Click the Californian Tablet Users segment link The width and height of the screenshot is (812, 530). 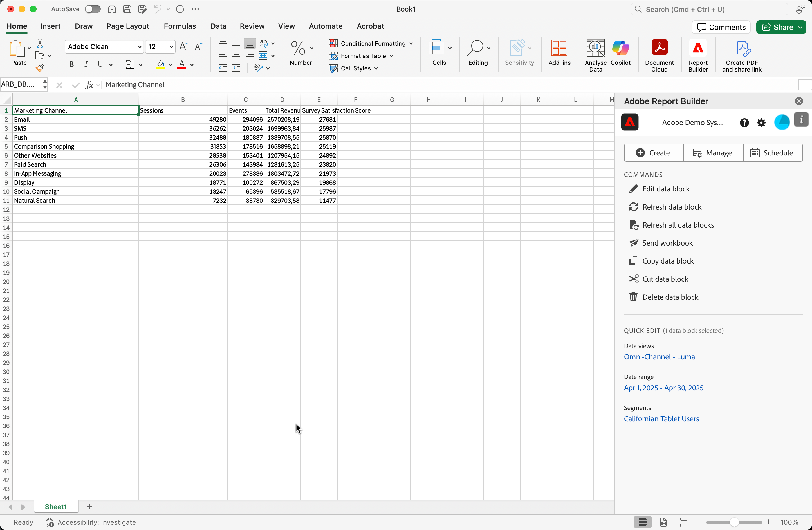661,419
